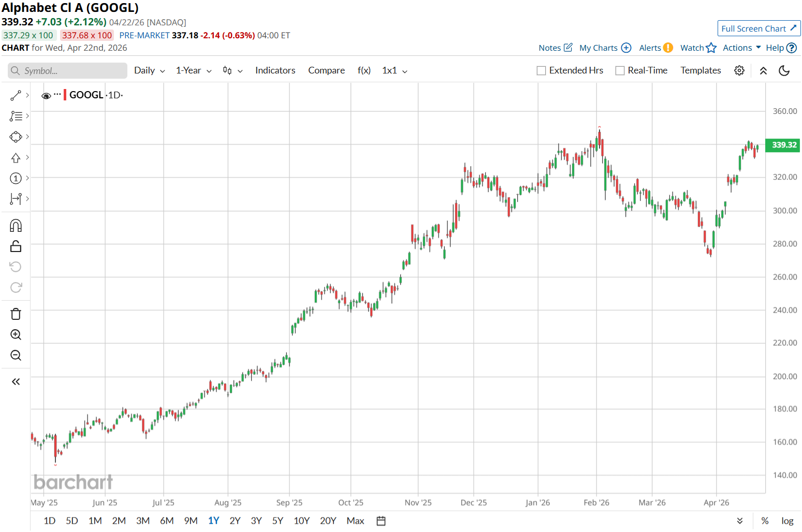Choose the shapes drawing tool
Image resolution: width=802 pixels, height=532 pixels.
pos(16,137)
